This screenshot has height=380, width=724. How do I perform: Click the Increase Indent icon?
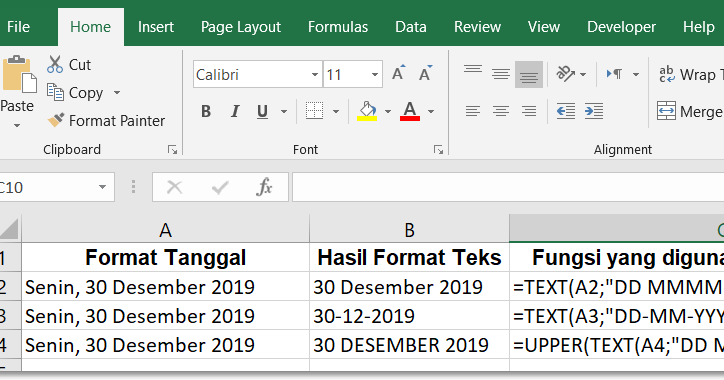(594, 111)
